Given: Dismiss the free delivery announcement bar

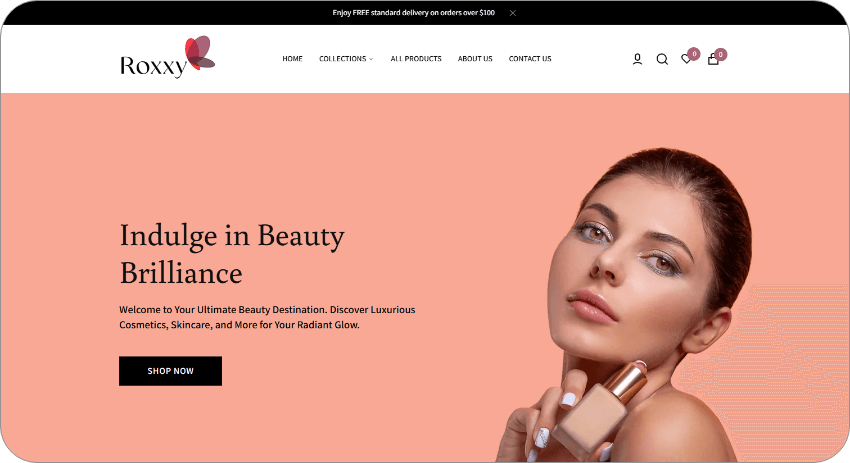Looking at the screenshot, I should click(x=513, y=13).
